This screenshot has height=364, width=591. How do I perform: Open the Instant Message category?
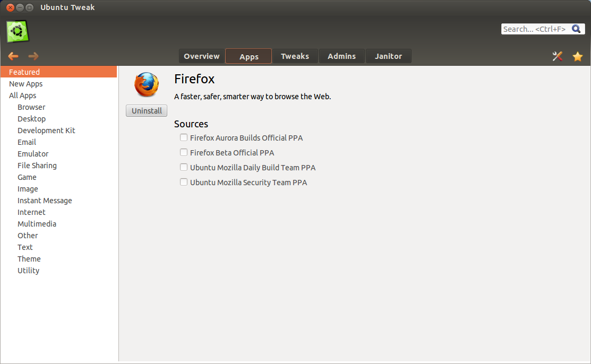59,201
